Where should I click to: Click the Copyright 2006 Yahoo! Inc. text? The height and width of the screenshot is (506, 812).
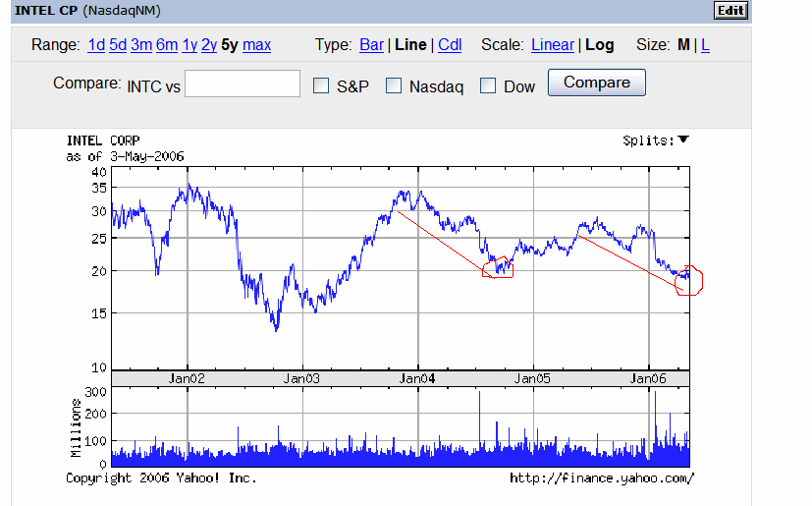161,478
